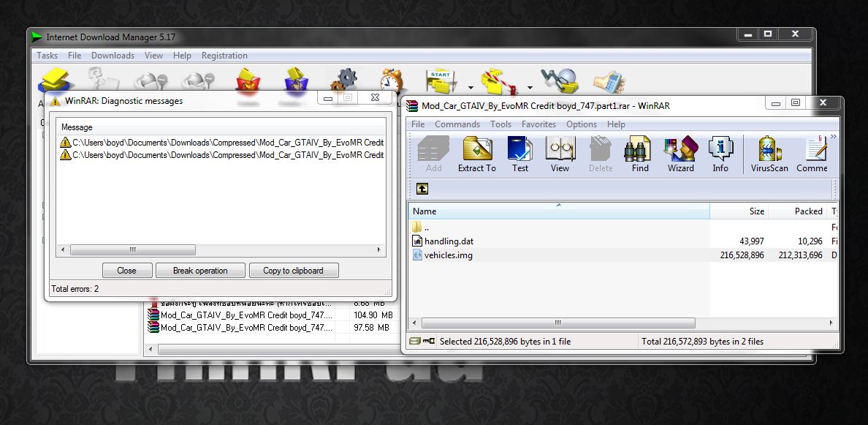Open Commands menu in WinRAR

pyautogui.click(x=457, y=124)
